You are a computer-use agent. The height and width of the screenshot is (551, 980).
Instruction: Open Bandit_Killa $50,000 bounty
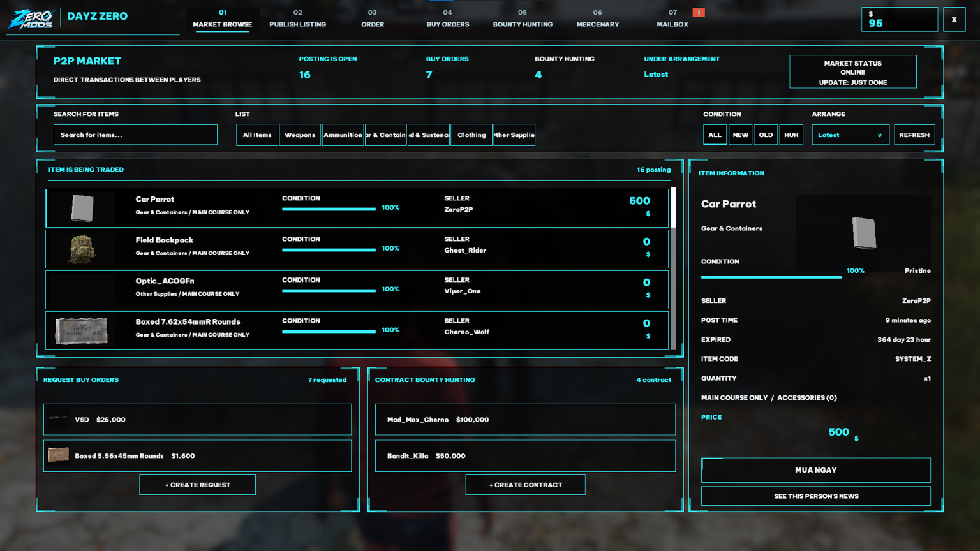point(525,456)
